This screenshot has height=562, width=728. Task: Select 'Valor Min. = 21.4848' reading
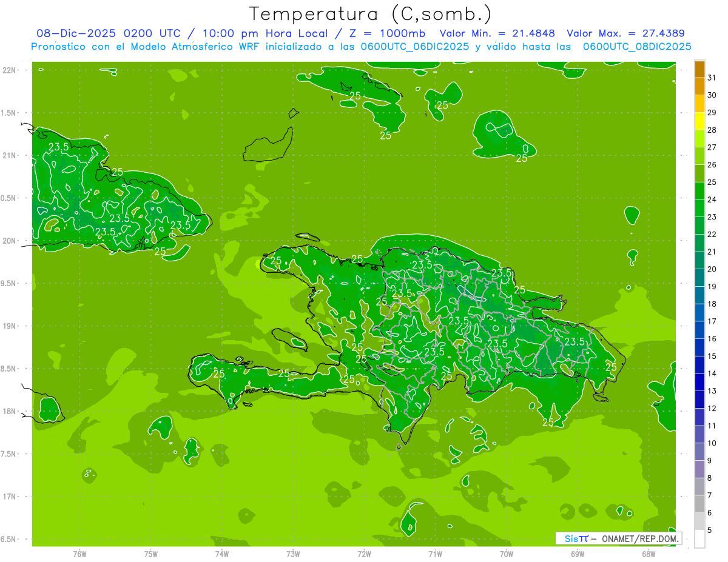click(497, 33)
